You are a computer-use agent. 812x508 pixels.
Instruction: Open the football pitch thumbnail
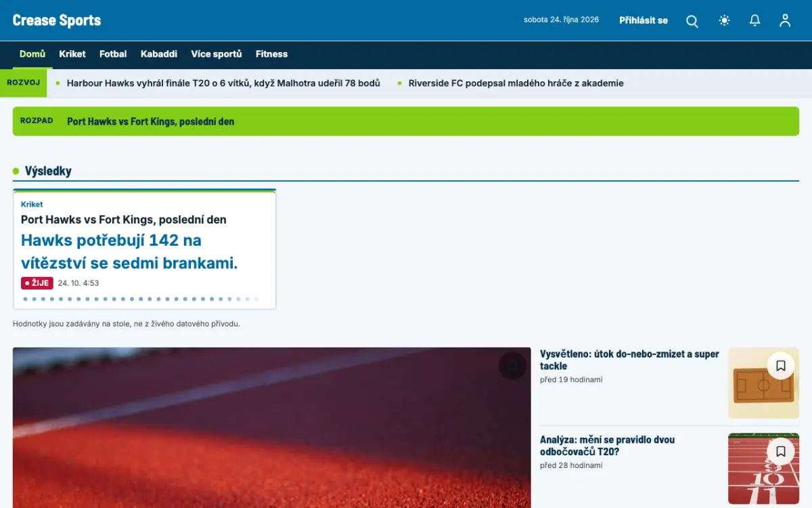763,383
